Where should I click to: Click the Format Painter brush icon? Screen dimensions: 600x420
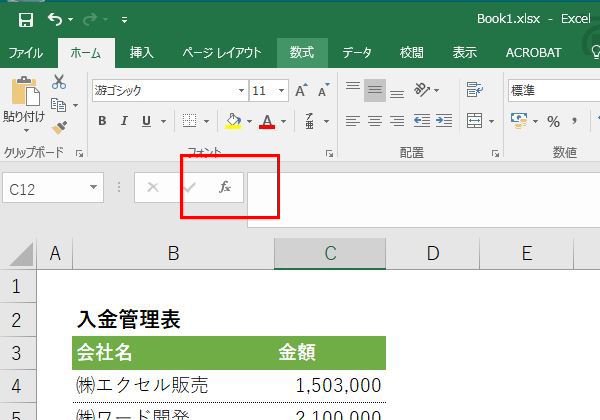click(x=59, y=127)
